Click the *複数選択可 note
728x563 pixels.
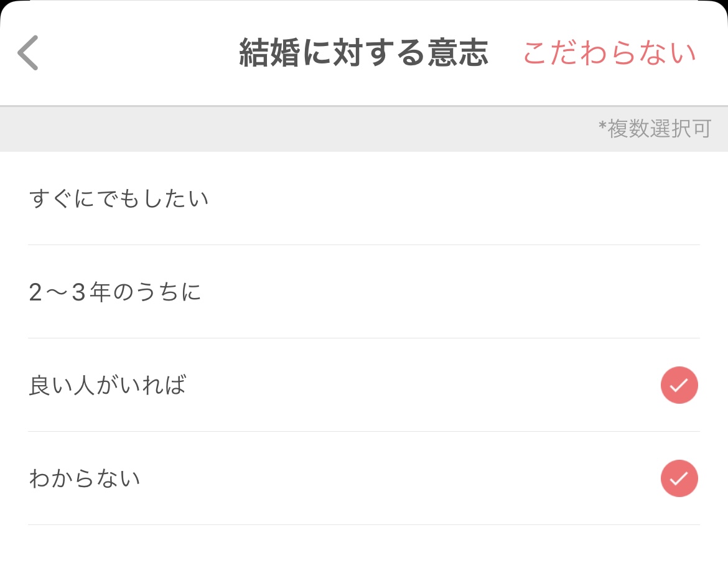pyautogui.click(x=654, y=129)
